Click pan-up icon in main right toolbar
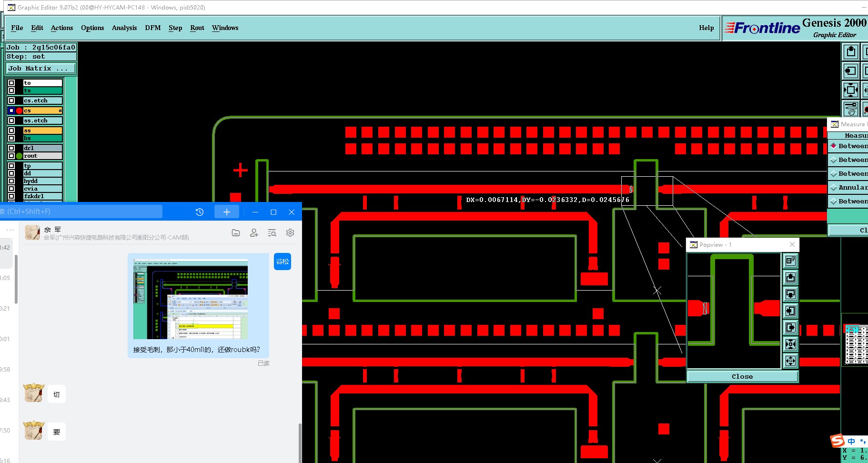The height and width of the screenshot is (463, 868). 851,51
